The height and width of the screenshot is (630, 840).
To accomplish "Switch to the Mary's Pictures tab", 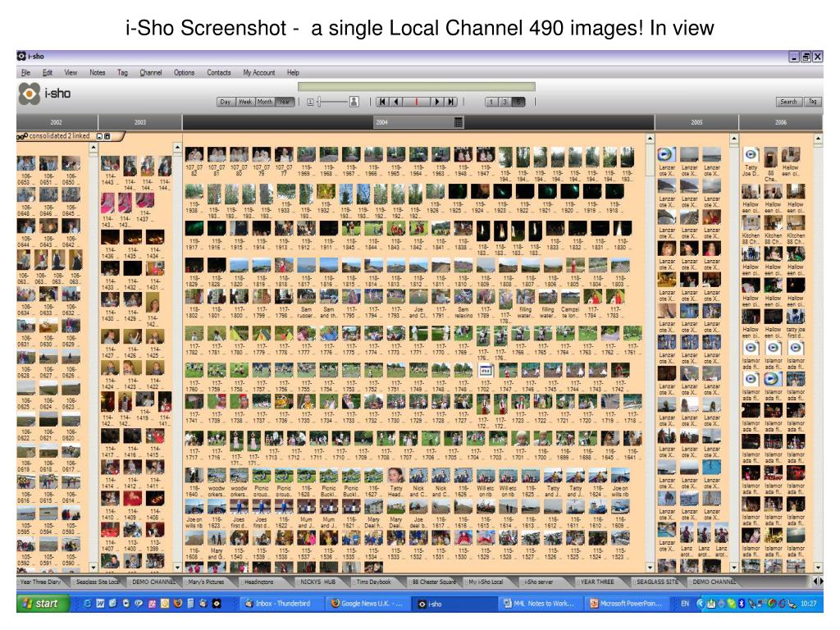I will point(206,582).
